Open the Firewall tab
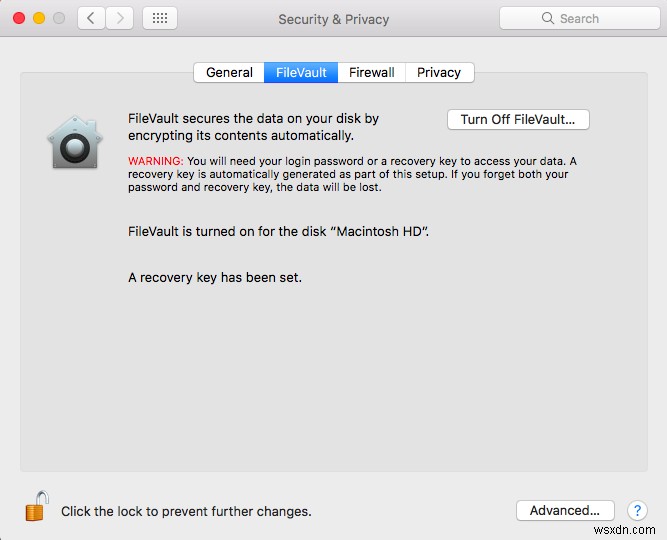This screenshot has height=540, width=667. click(x=371, y=72)
